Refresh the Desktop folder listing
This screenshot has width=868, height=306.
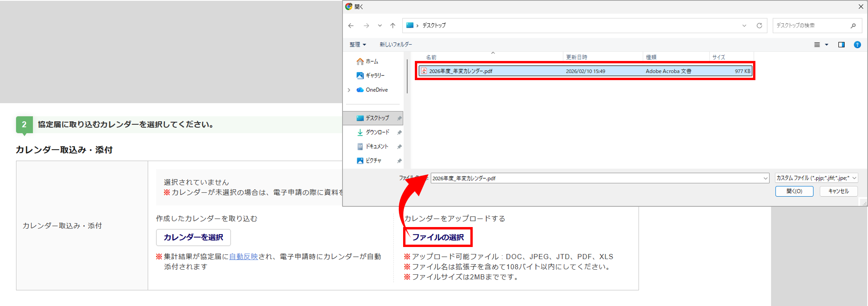[x=759, y=26]
